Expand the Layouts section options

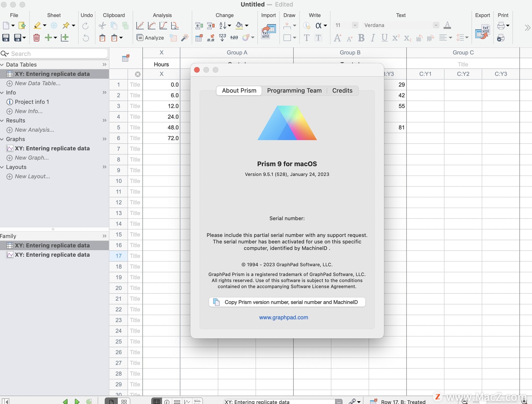tap(104, 167)
